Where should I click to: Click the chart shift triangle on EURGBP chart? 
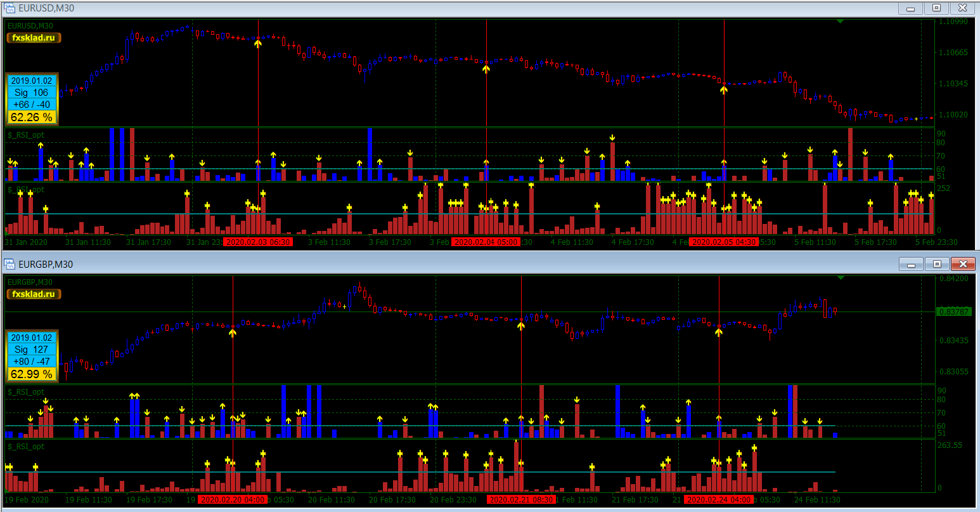[841, 278]
